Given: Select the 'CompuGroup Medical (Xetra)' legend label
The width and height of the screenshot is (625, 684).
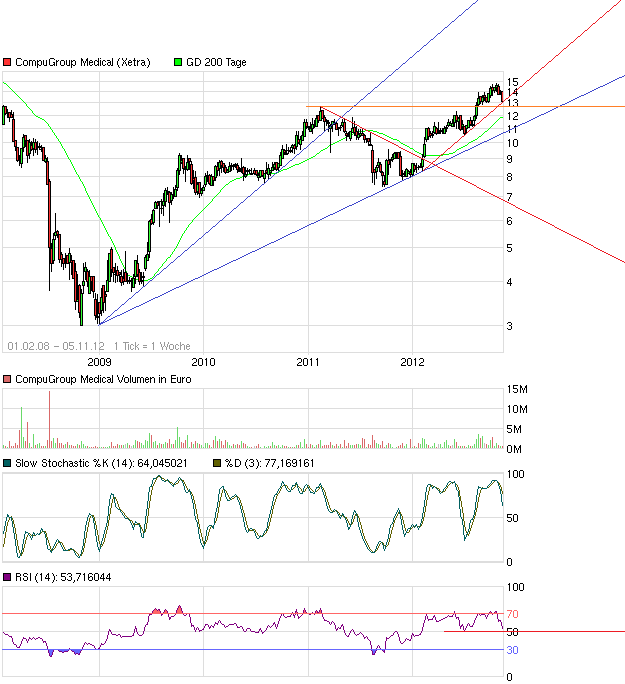Looking at the screenshot, I should pos(83,62).
